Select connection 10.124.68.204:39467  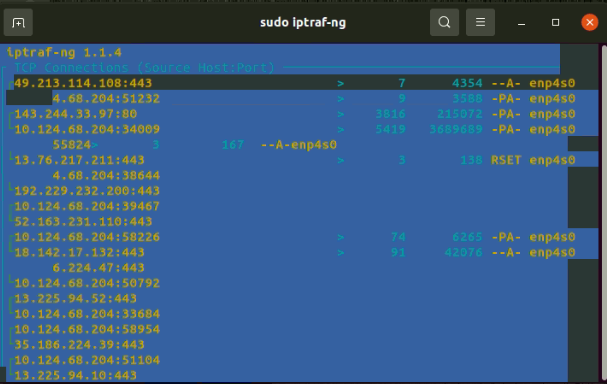(87, 206)
